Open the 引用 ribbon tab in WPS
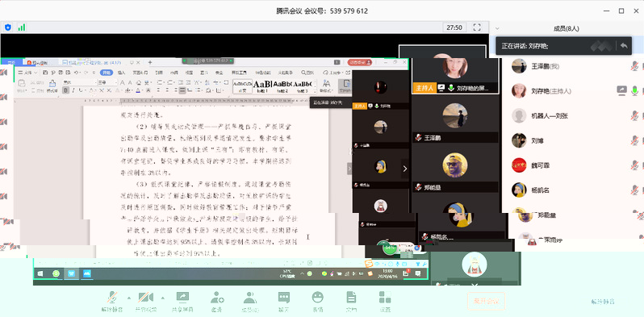Viewport: 644px width, 317px height. pyautogui.click(x=158, y=73)
